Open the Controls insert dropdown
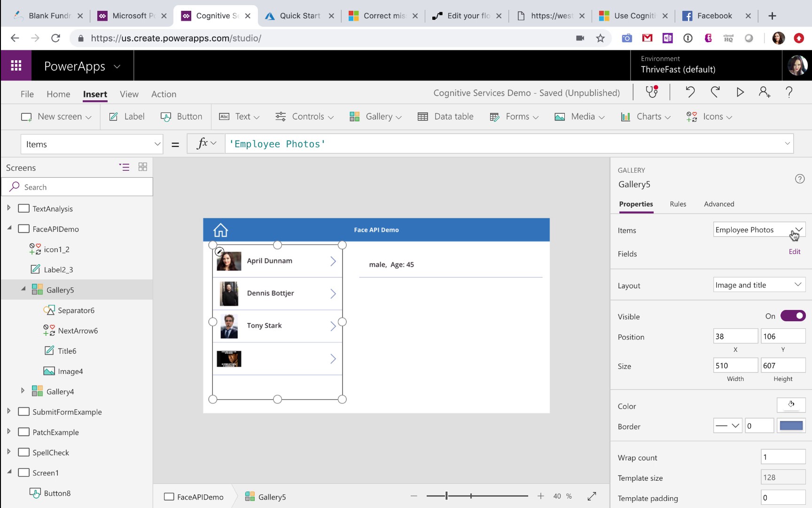This screenshot has height=508, width=812. (x=304, y=117)
